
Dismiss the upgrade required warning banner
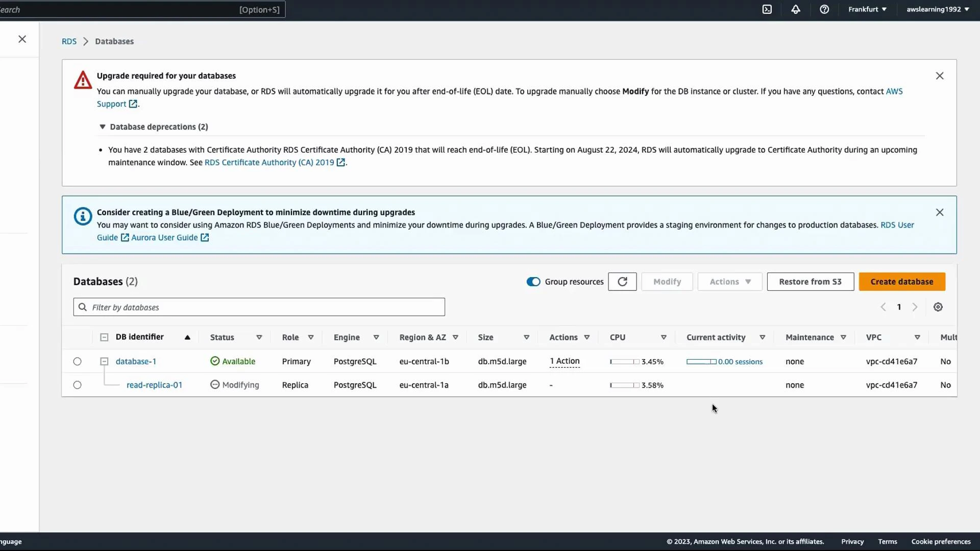(x=940, y=76)
